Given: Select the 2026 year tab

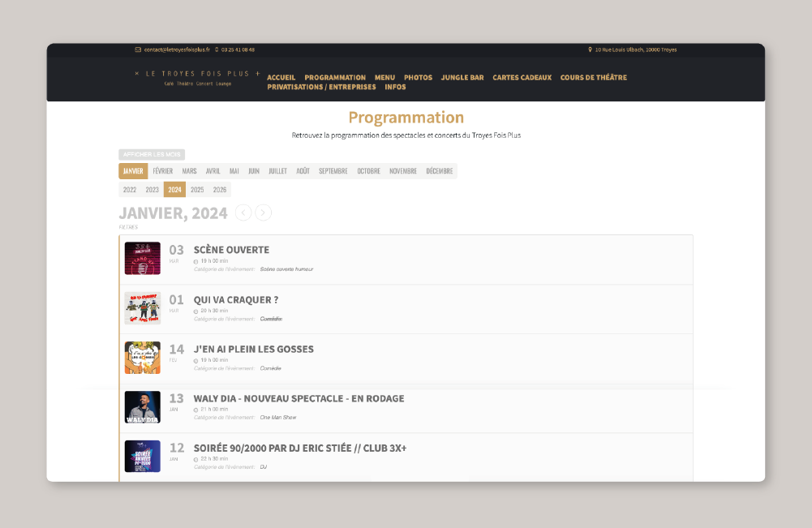Looking at the screenshot, I should [x=220, y=190].
